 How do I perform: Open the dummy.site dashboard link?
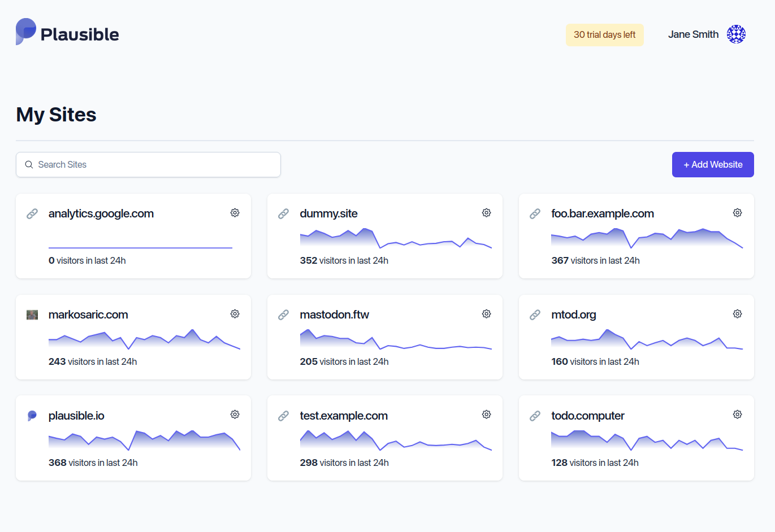coord(328,213)
